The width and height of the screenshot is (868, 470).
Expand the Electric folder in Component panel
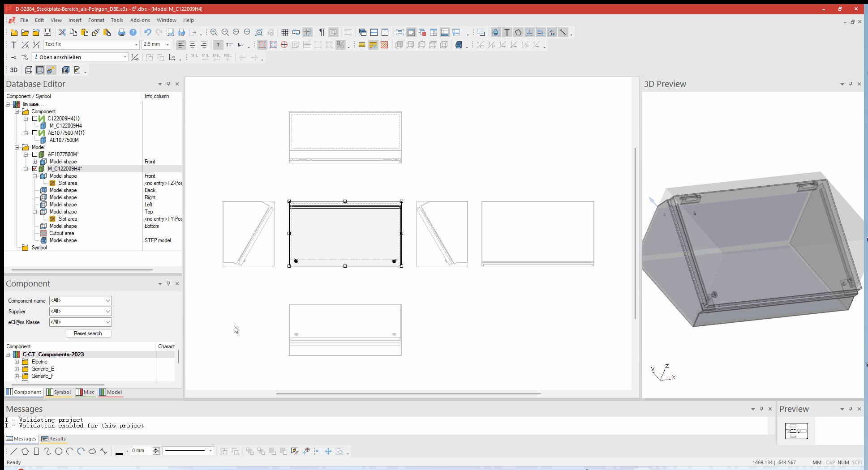click(x=17, y=362)
